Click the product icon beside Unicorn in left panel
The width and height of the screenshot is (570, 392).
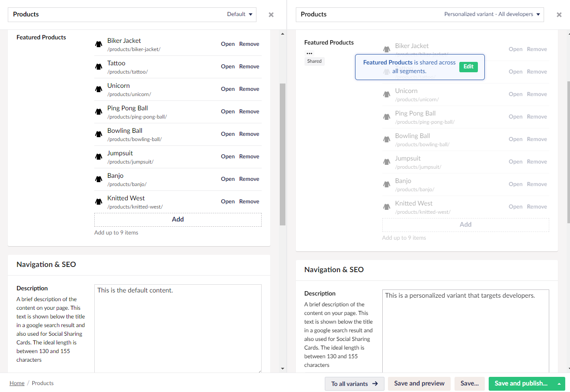click(x=99, y=89)
